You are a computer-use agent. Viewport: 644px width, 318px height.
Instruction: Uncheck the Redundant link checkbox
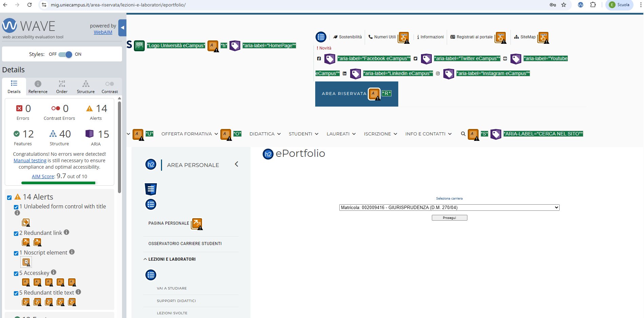click(x=16, y=233)
